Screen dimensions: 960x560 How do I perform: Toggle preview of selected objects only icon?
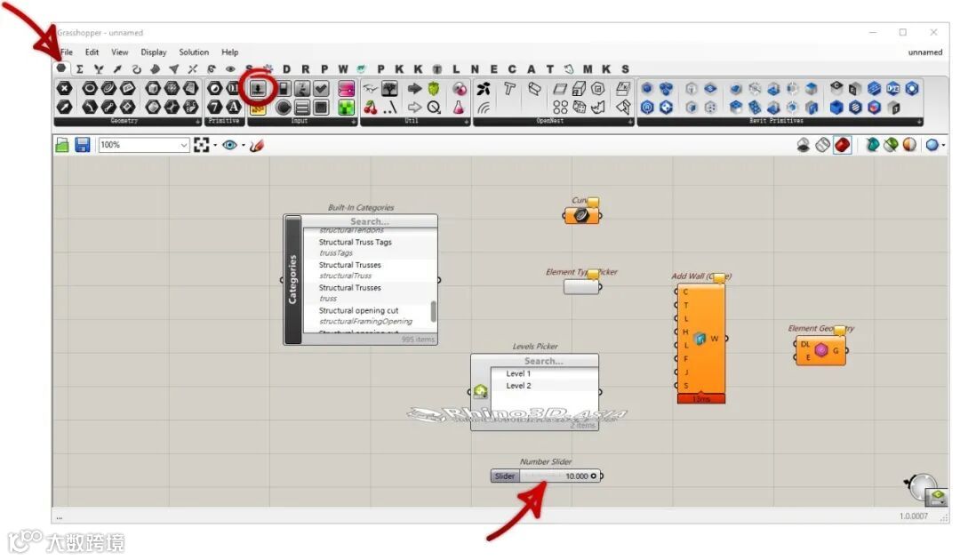pyautogui.click(x=892, y=145)
